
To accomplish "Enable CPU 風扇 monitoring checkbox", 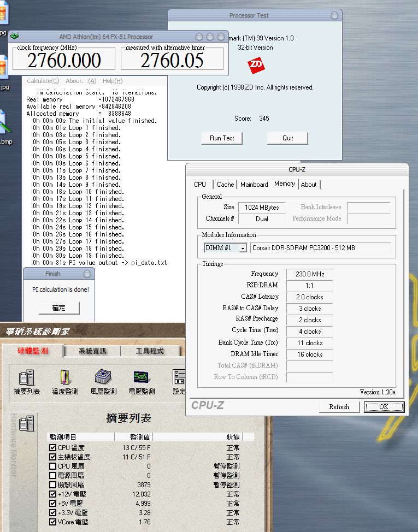I will [52, 466].
